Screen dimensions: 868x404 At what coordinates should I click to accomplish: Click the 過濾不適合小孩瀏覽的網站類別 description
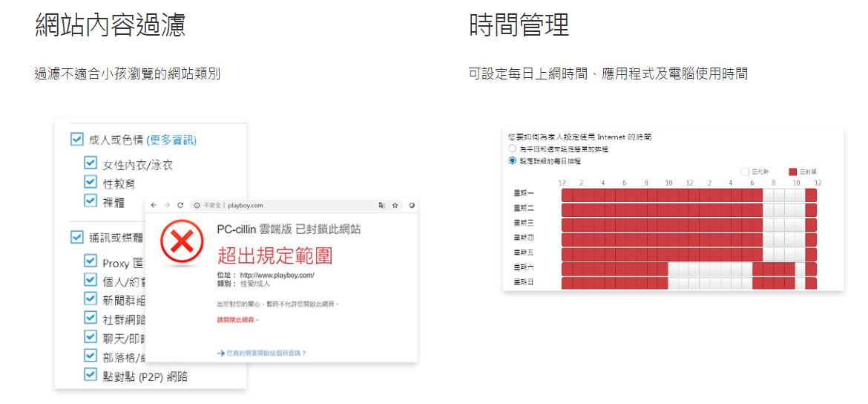[128, 74]
